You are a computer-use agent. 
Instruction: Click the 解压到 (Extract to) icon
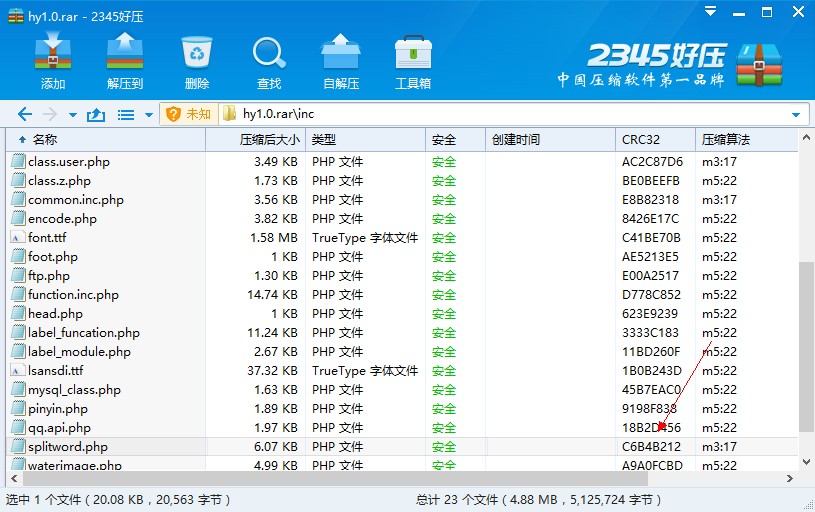tap(125, 51)
